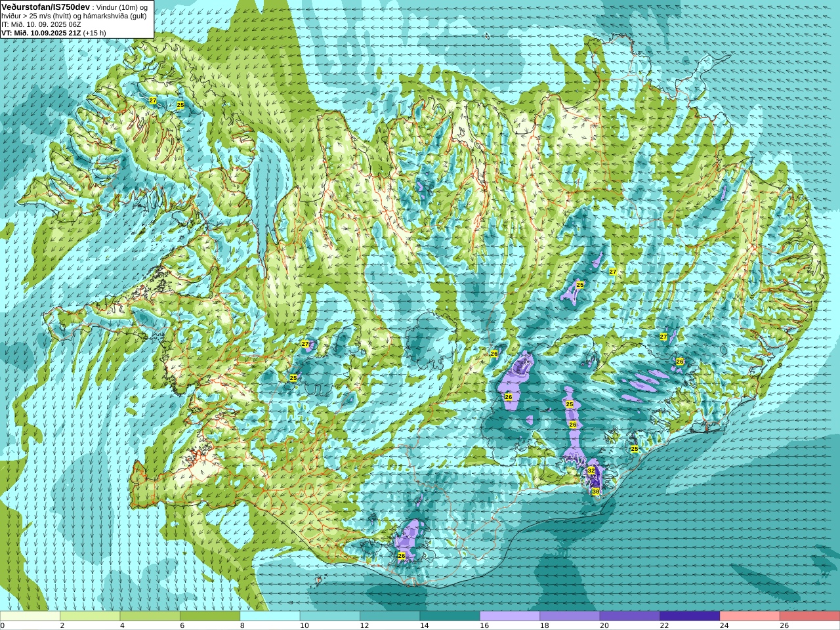Click the 'VT: Mið. 10.09.2025 21Z' valid time
The width and height of the screenshot is (840, 630).
tap(41, 33)
